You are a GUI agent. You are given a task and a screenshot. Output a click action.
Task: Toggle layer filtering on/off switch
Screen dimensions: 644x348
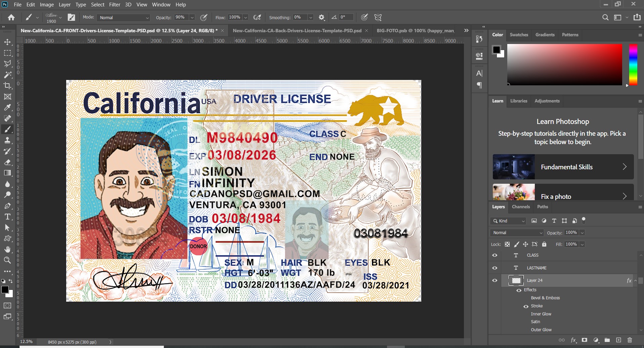[584, 220]
